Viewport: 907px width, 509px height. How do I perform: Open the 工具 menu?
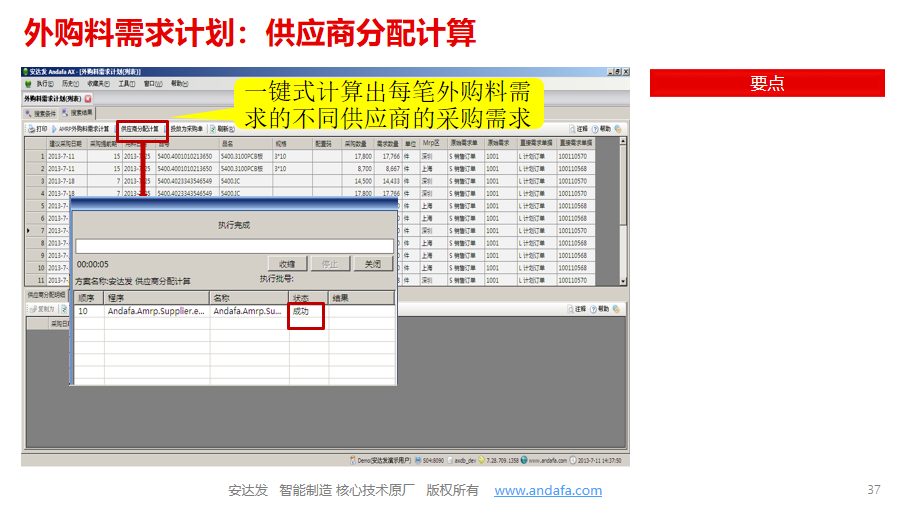(126, 84)
